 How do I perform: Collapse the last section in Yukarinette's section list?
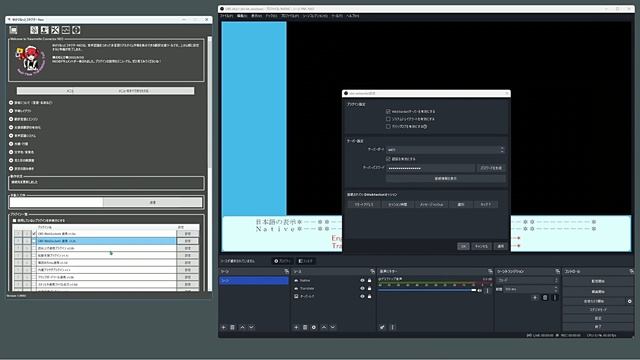click(11, 169)
